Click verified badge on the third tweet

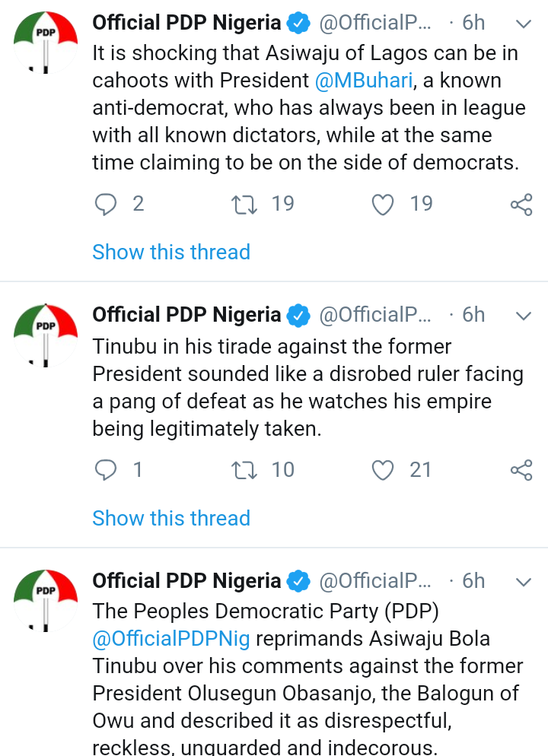[298, 582]
